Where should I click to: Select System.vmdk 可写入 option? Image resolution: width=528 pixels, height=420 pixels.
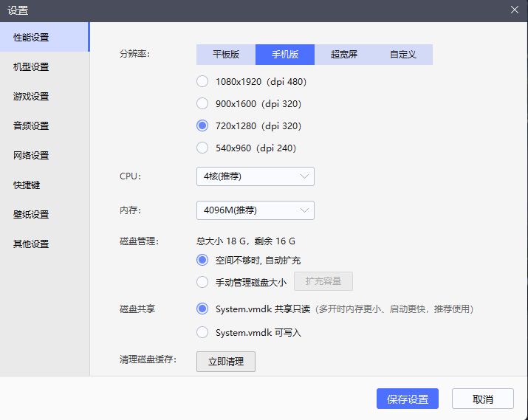pyautogui.click(x=202, y=332)
